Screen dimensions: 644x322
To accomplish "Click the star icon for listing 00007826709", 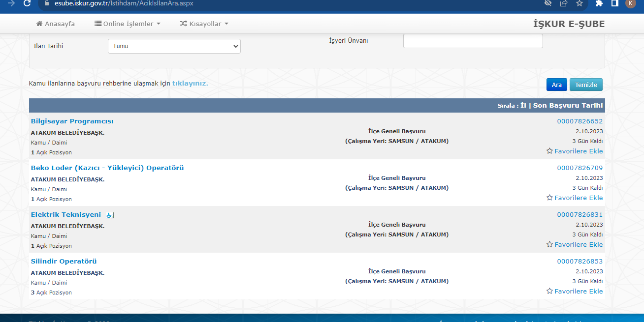I will tap(549, 198).
